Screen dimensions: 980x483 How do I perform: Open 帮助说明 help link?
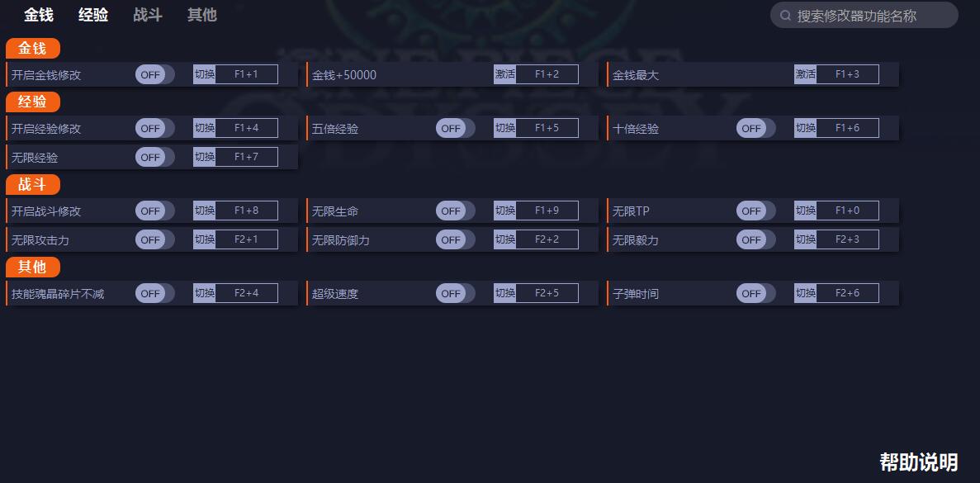click(x=919, y=462)
